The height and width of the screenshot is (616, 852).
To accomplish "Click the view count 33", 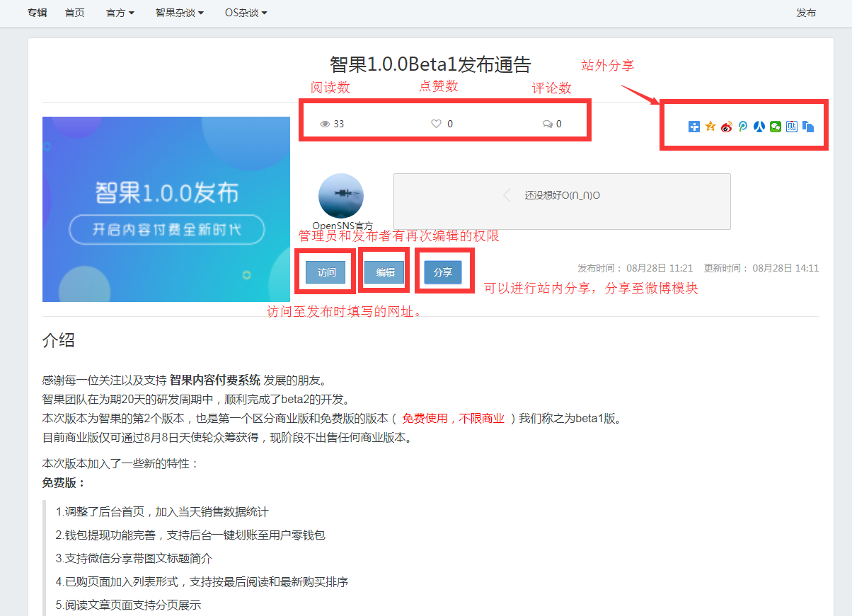I will [x=339, y=124].
